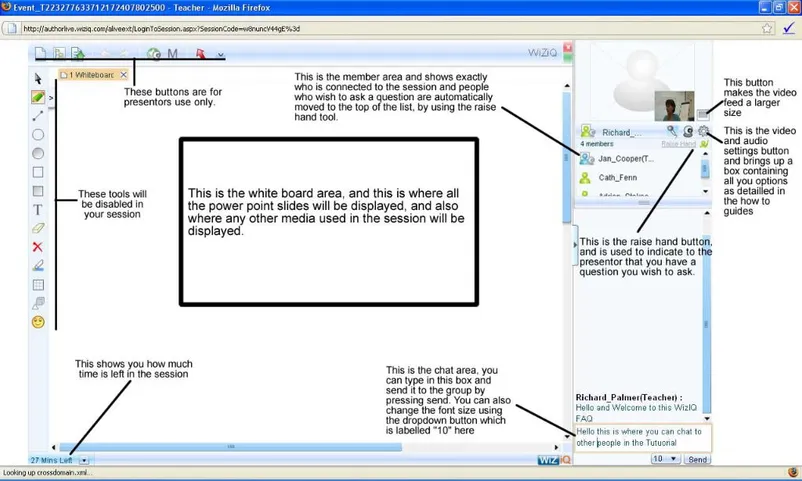
Task: Close the 1 Whiteboard tab
Action: coord(124,75)
